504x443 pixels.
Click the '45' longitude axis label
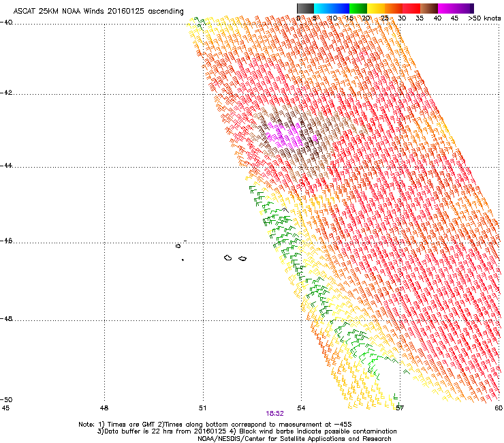(x=5, y=408)
